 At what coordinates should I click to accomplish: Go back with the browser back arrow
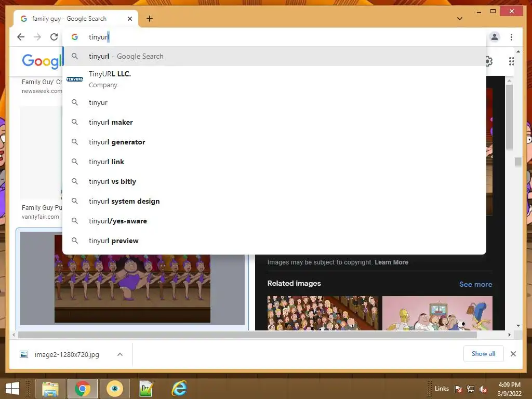21,37
